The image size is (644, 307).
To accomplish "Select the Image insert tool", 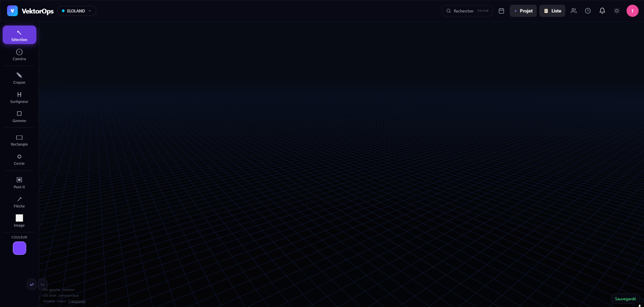I will (x=20, y=221).
